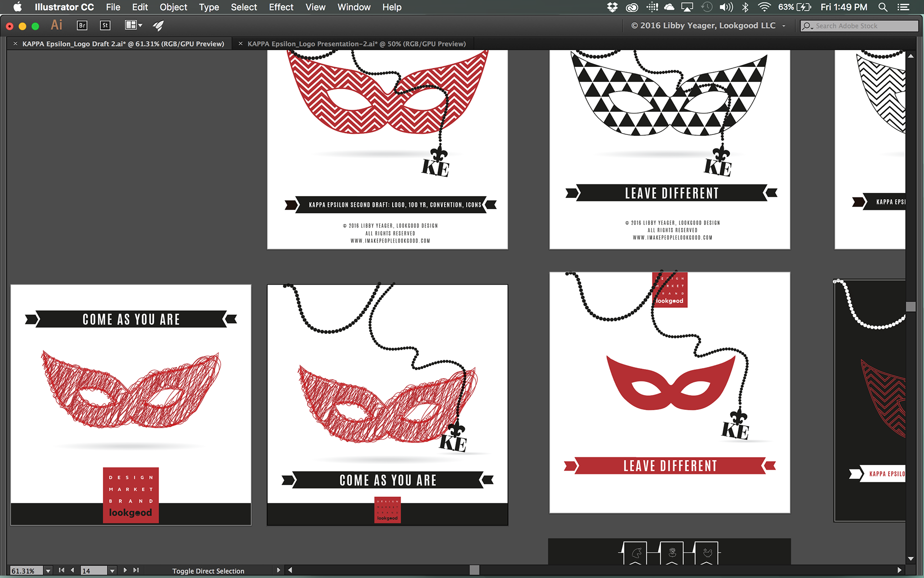Select COME AS YOU ARE banner on left artboard
The image size is (924, 578).
click(131, 319)
